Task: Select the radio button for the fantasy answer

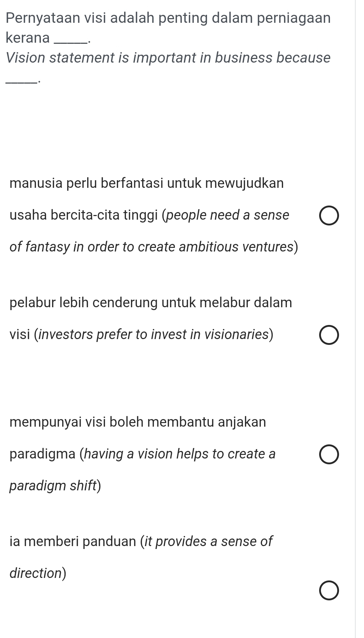Action: 330,215
